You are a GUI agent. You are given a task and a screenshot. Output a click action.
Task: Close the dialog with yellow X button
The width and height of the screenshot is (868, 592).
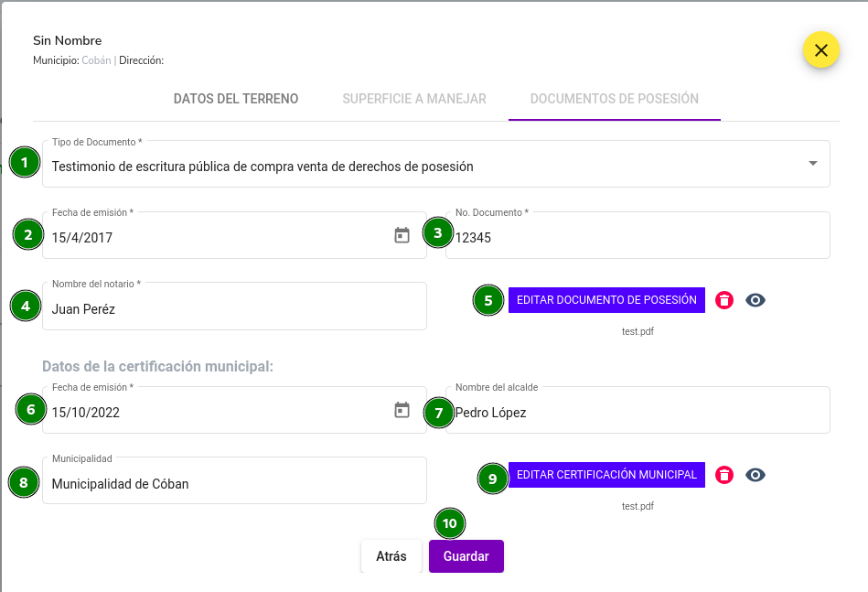click(x=821, y=49)
